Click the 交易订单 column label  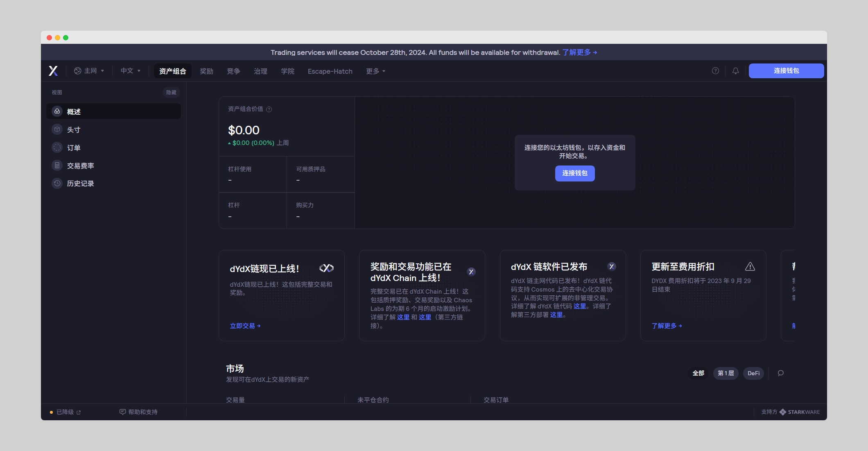[x=496, y=400]
